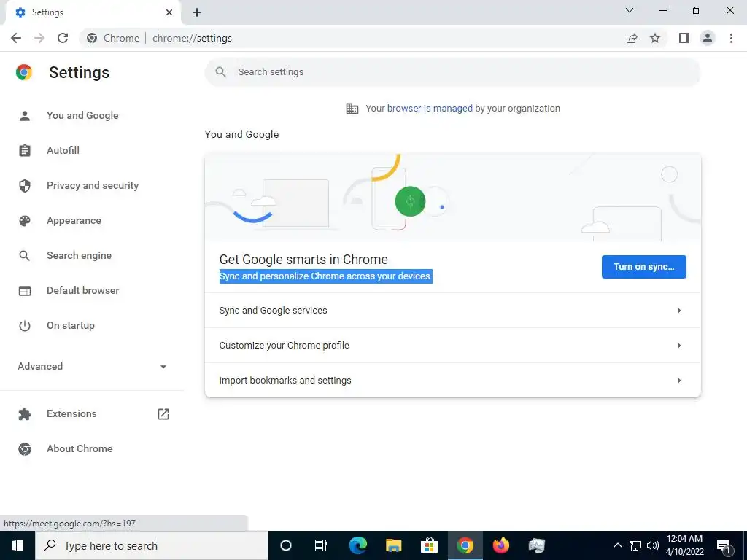Click the address bar URL chrome://settings

(192, 38)
